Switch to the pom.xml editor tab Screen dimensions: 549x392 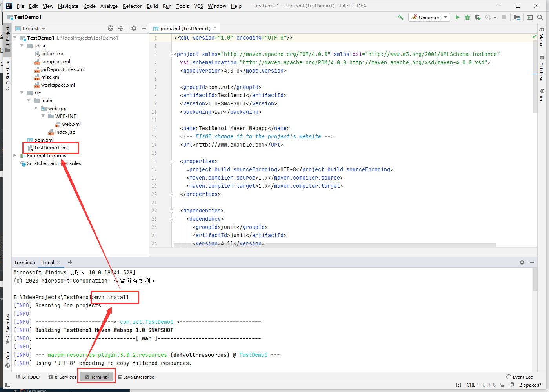(184, 28)
